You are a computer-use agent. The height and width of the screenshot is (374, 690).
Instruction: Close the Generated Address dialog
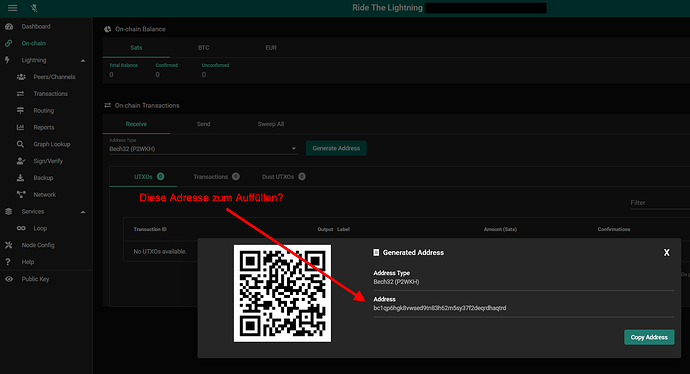point(667,253)
